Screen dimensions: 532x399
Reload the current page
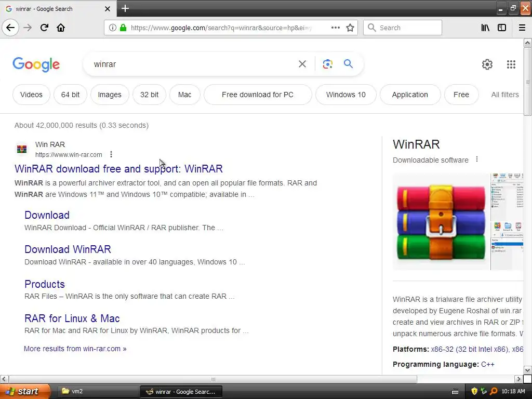click(44, 28)
